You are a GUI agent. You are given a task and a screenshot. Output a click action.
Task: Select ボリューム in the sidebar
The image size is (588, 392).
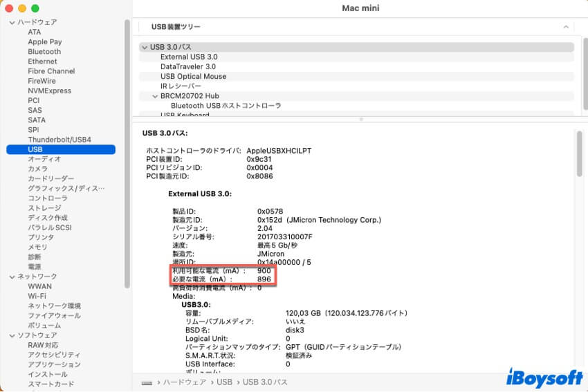pos(44,326)
